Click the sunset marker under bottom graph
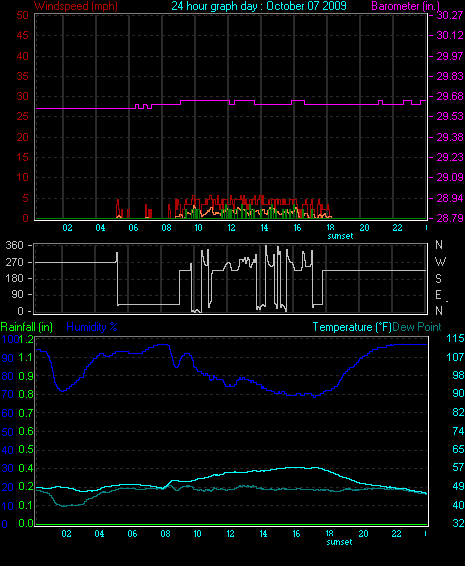The image size is (465, 566). tap(339, 542)
